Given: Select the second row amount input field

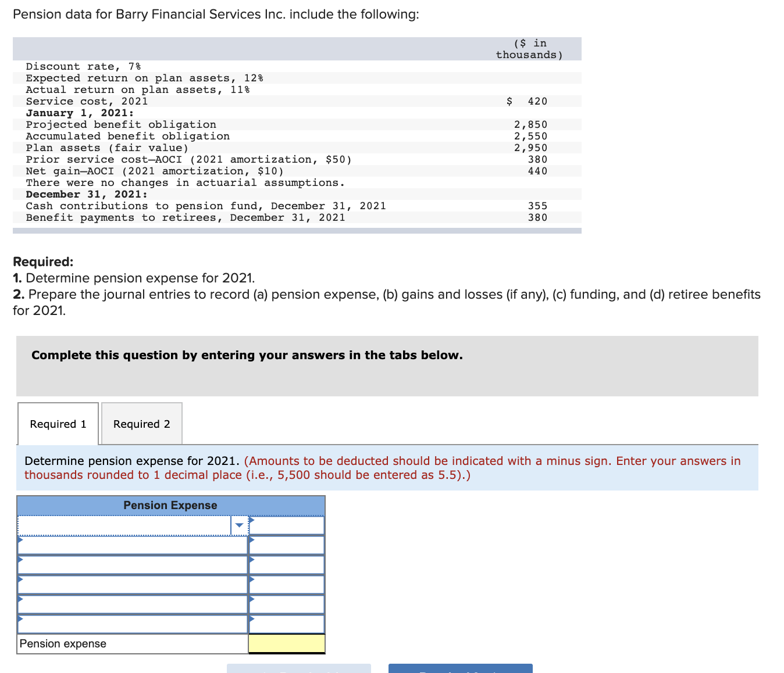Looking at the screenshot, I should [287, 545].
